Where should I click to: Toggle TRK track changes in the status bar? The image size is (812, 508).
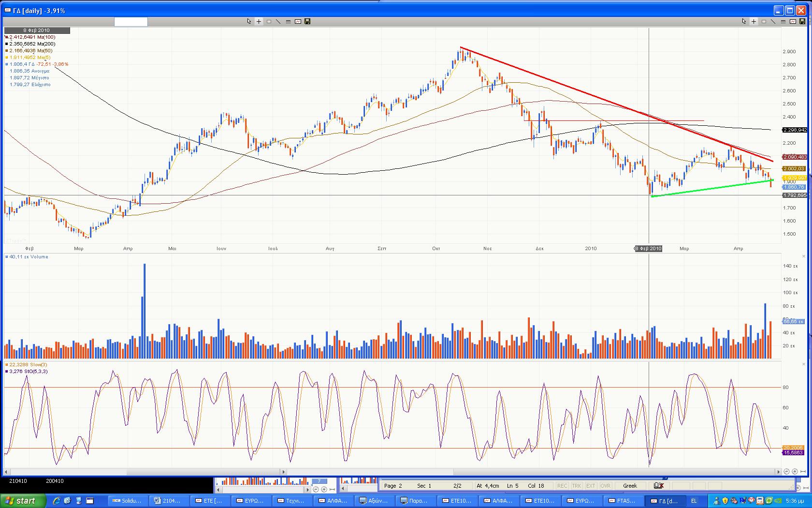[577, 486]
